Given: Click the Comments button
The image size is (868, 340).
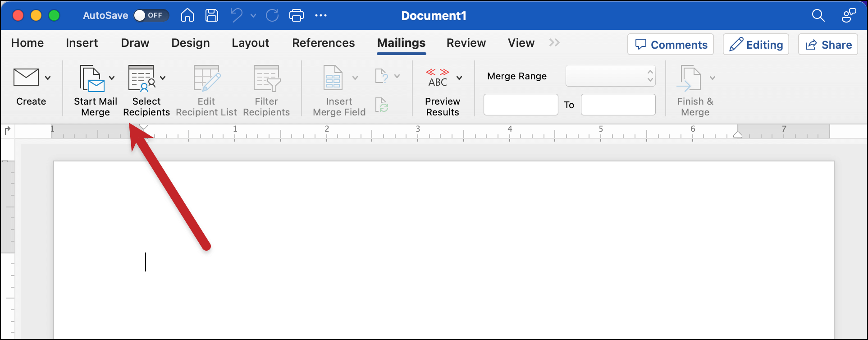Looking at the screenshot, I should [x=670, y=45].
